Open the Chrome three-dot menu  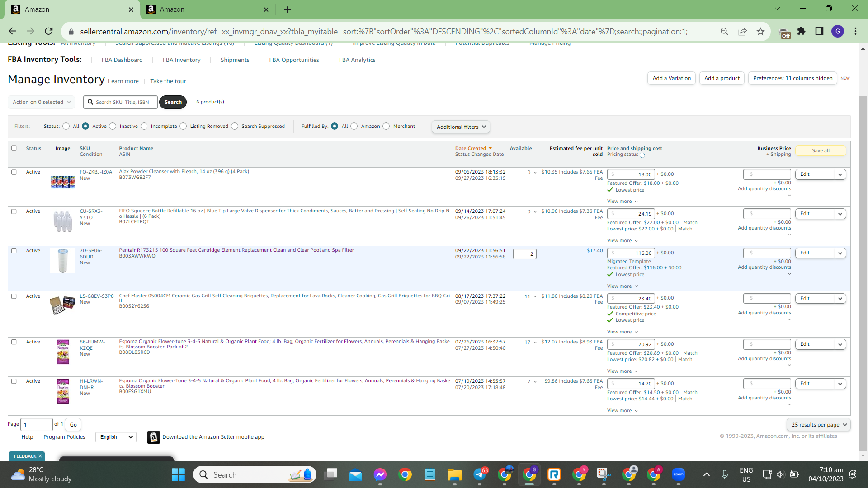[855, 31]
